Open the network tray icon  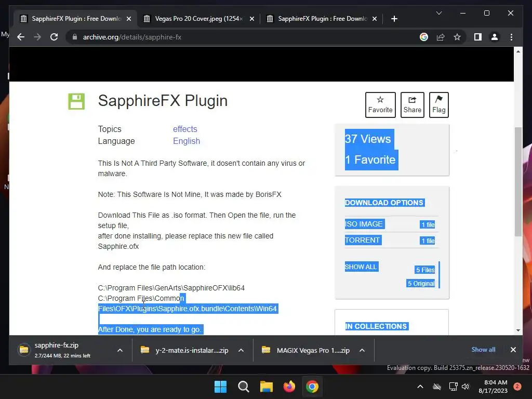click(x=453, y=387)
